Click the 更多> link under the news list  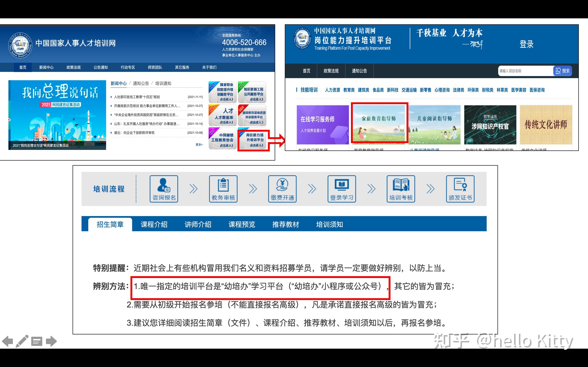[198, 144]
